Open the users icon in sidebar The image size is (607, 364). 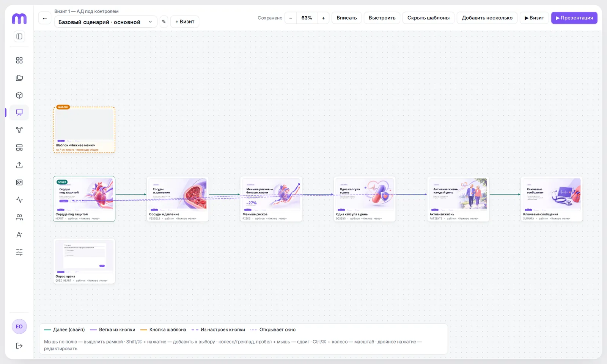pyautogui.click(x=19, y=217)
